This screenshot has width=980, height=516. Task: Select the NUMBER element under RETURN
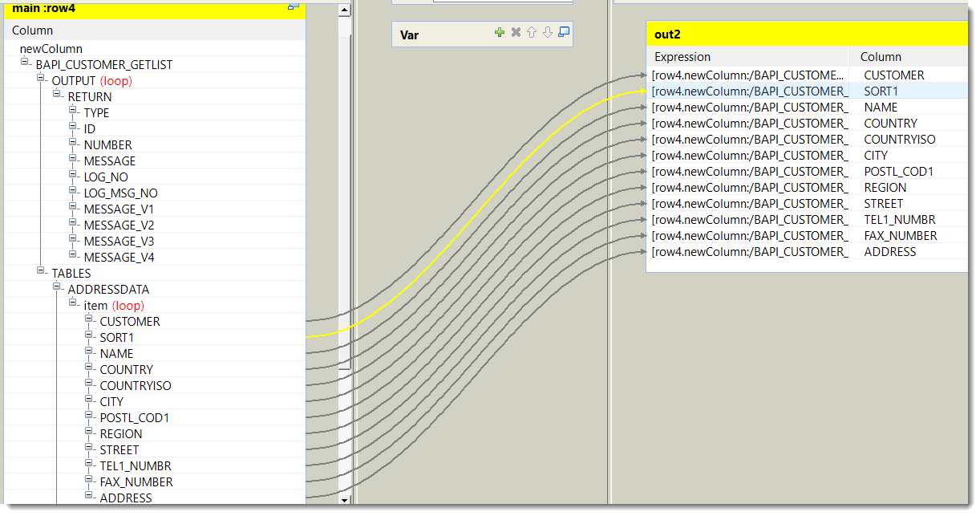(x=107, y=144)
